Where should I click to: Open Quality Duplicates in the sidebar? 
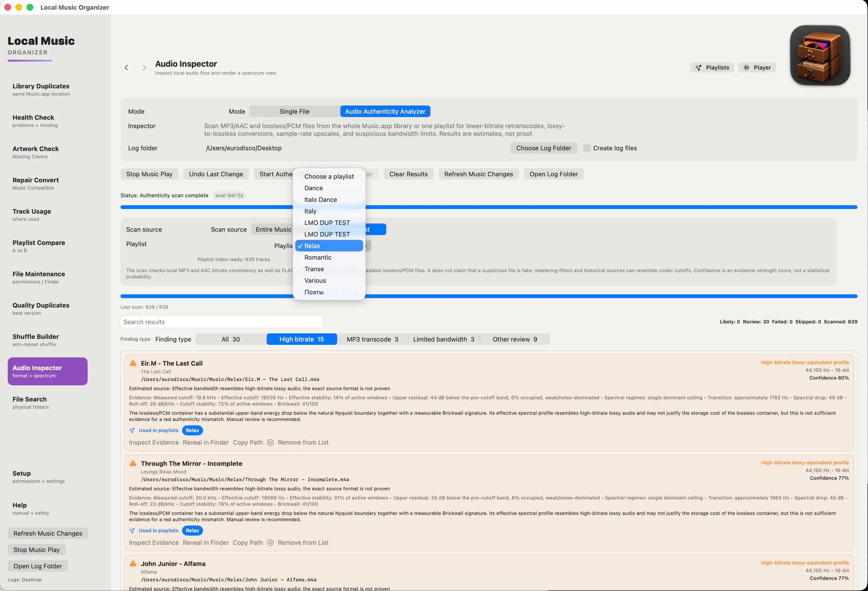47,309
